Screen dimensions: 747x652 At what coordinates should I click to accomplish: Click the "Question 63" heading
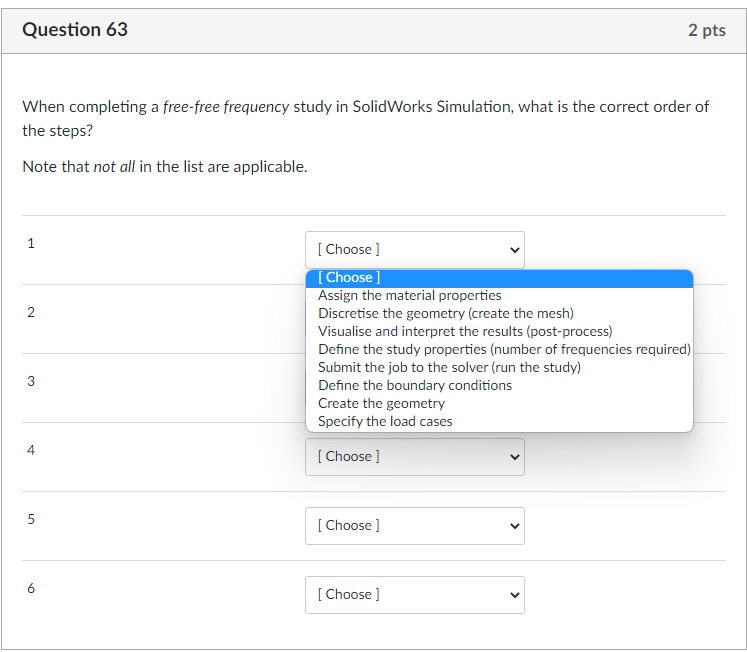pos(75,30)
